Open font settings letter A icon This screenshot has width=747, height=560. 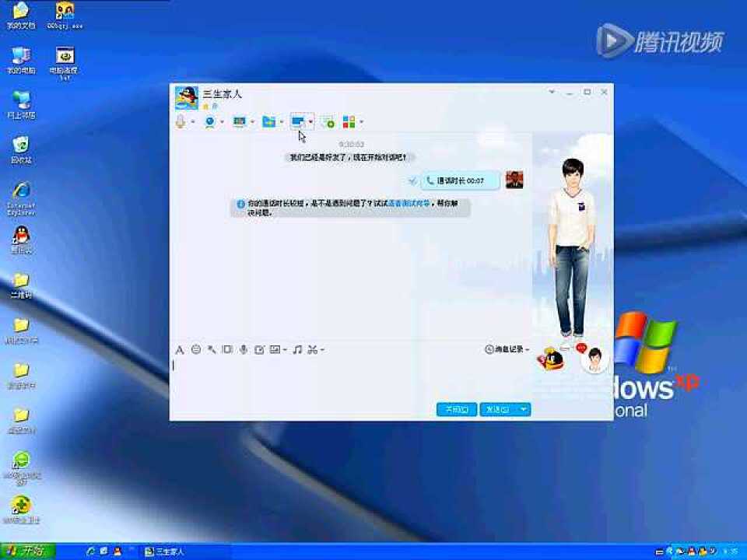(x=180, y=350)
